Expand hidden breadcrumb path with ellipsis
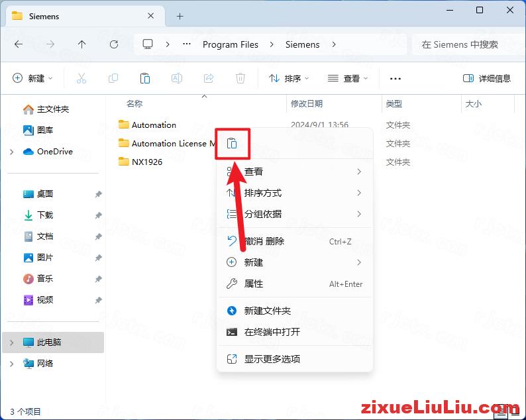This screenshot has width=526, height=420. coord(187,44)
